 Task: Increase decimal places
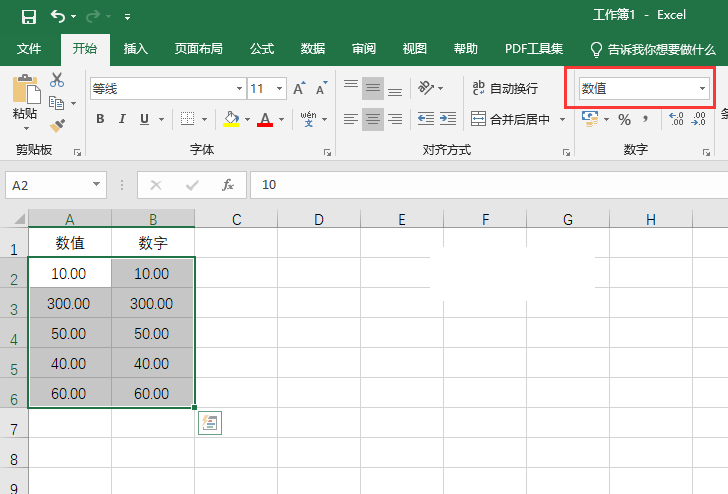676,119
